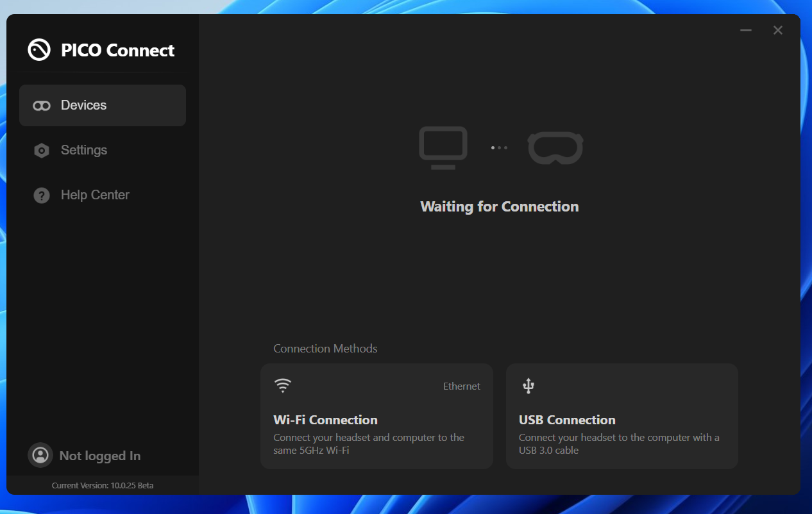
Task: Click the Ethernet label on Wi-Fi card
Action: 462,386
